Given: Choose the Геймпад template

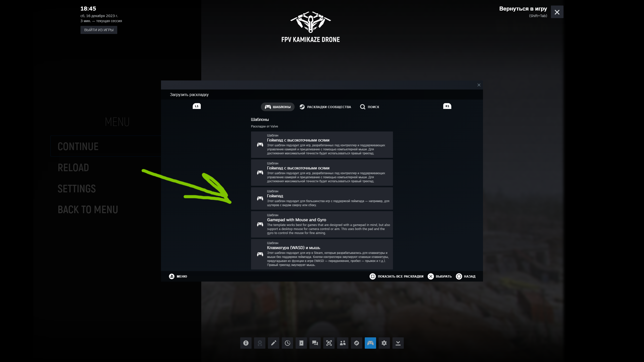Looking at the screenshot, I should pyautogui.click(x=322, y=198).
